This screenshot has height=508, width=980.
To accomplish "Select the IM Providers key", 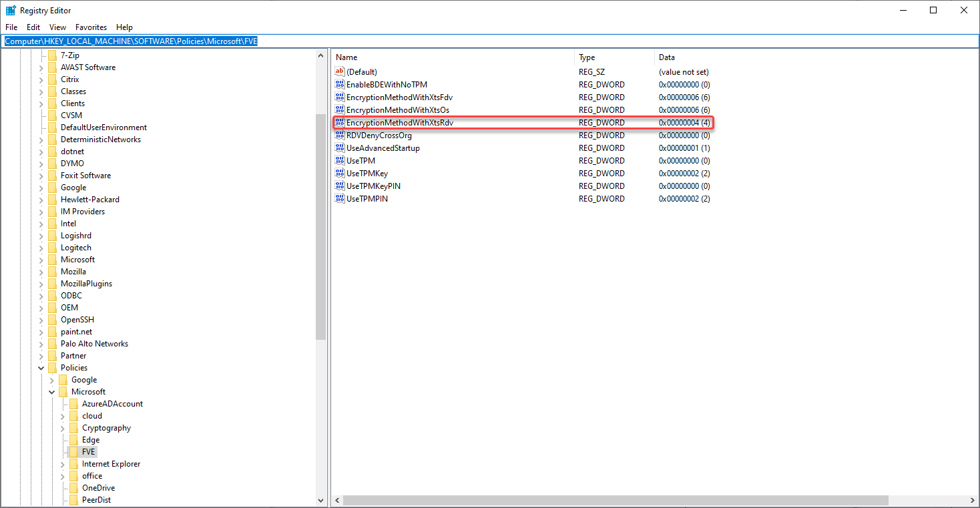I will click(82, 212).
